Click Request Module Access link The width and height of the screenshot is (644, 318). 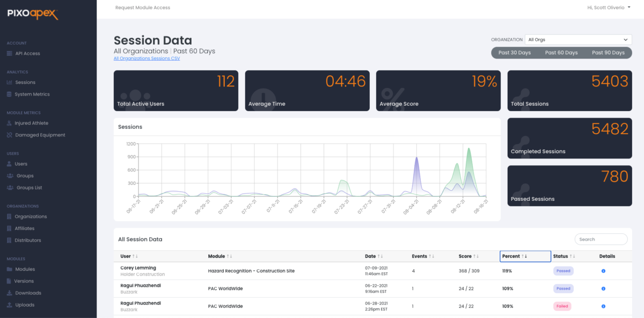143,8
